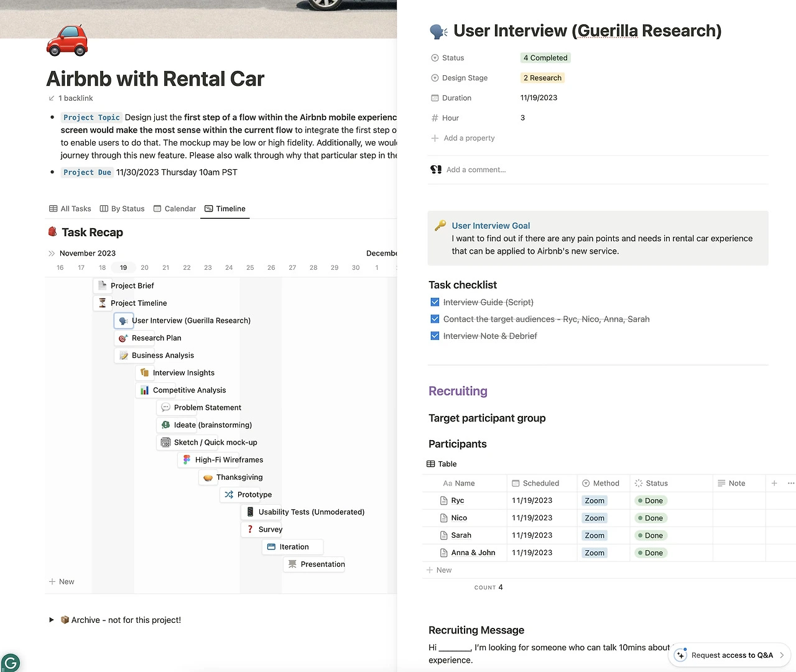The image size is (796, 672).
Task: Click the page icon next to Anna & John
Action: pyautogui.click(x=443, y=553)
